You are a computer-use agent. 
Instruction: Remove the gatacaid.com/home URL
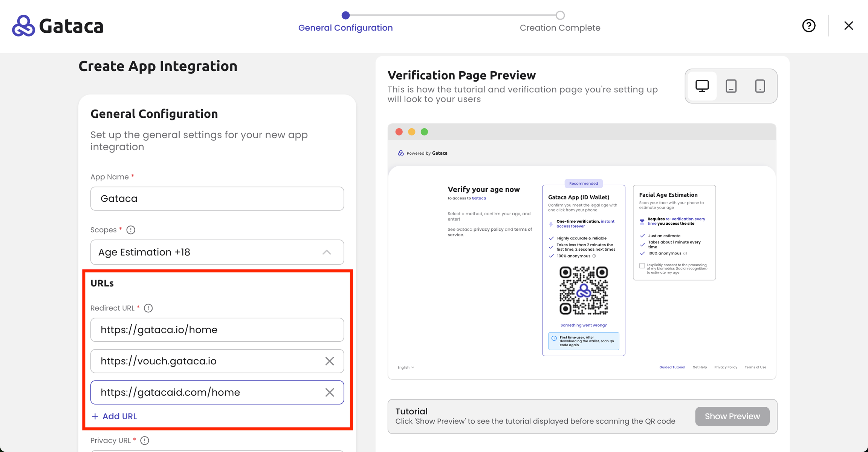pyautogui.click(x=330, y=393)
